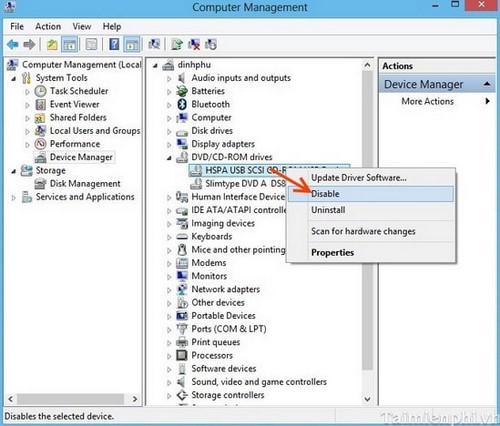Viewport: 500px width, 426px height.
Task: Click the Forward arrow toolbar icon
Action: [29, 44]
